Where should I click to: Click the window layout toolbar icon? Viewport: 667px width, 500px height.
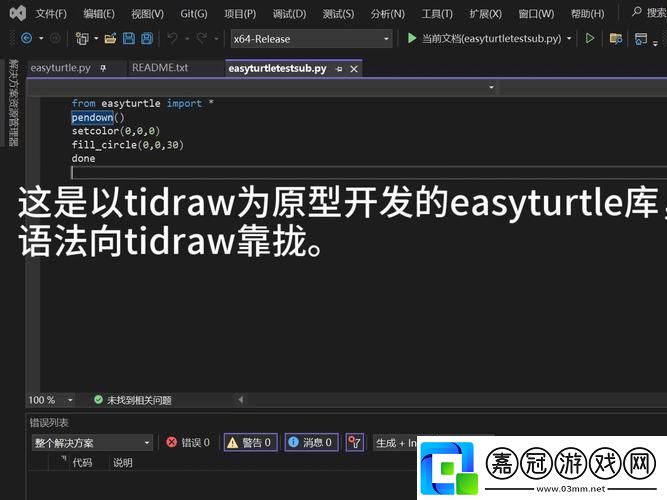pyautogui.click(x=641, y=39)
